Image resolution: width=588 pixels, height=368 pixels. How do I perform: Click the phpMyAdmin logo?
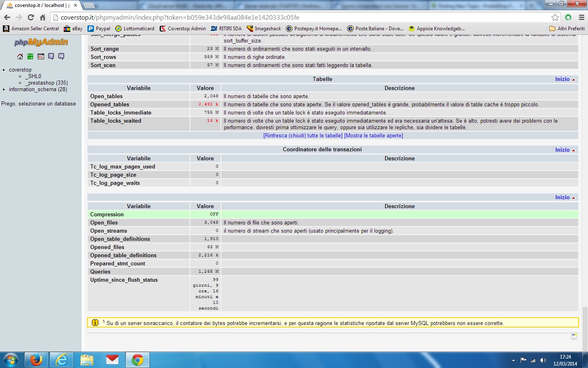[41, 42]
